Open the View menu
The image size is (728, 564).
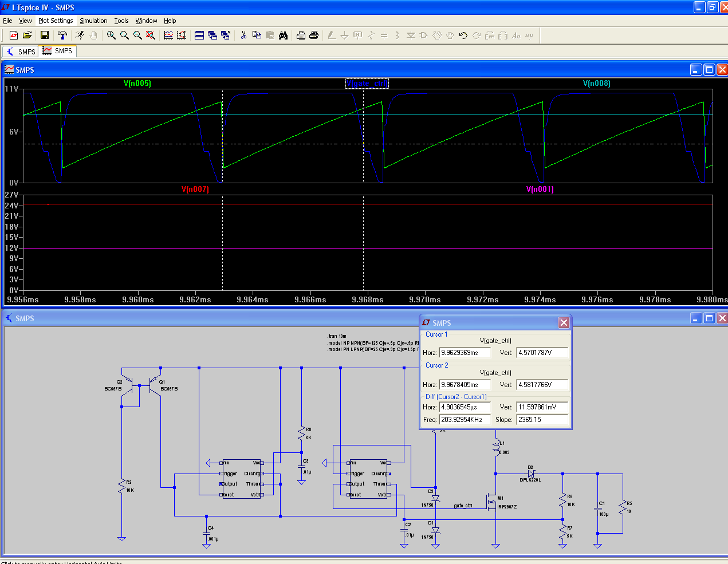tap(25, 21)
